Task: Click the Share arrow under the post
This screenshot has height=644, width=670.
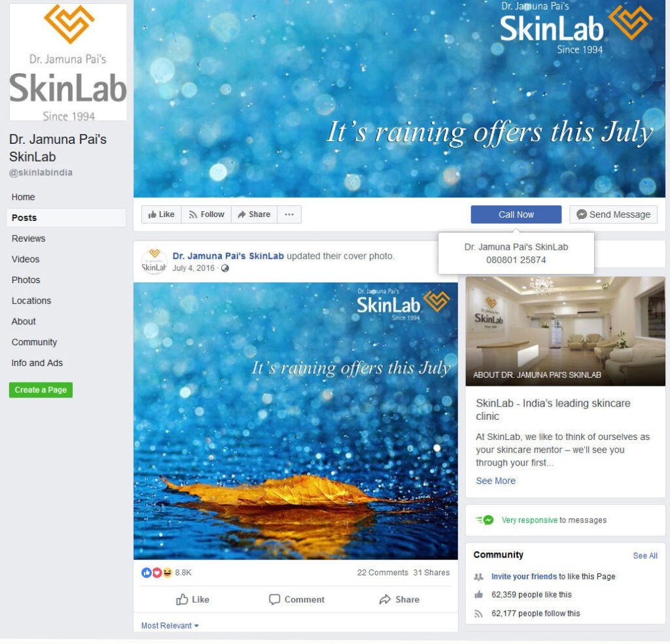Action: 385,600
